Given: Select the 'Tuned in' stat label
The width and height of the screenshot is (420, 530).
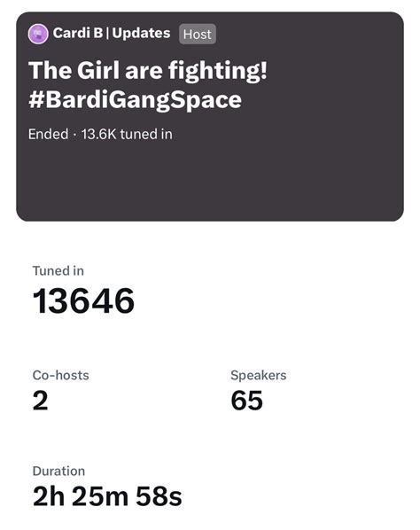Looking at the screenshot, I should point(58,270).
